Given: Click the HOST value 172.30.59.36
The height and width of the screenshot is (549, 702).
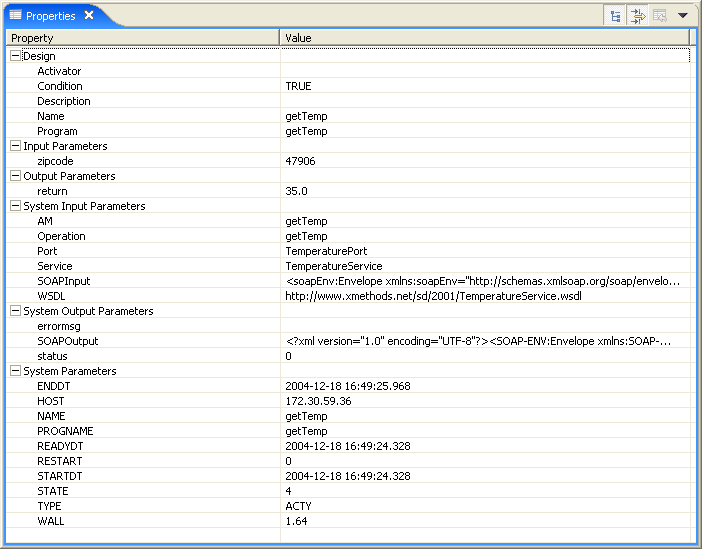Looking at the screenshot, I should (318, 401).
